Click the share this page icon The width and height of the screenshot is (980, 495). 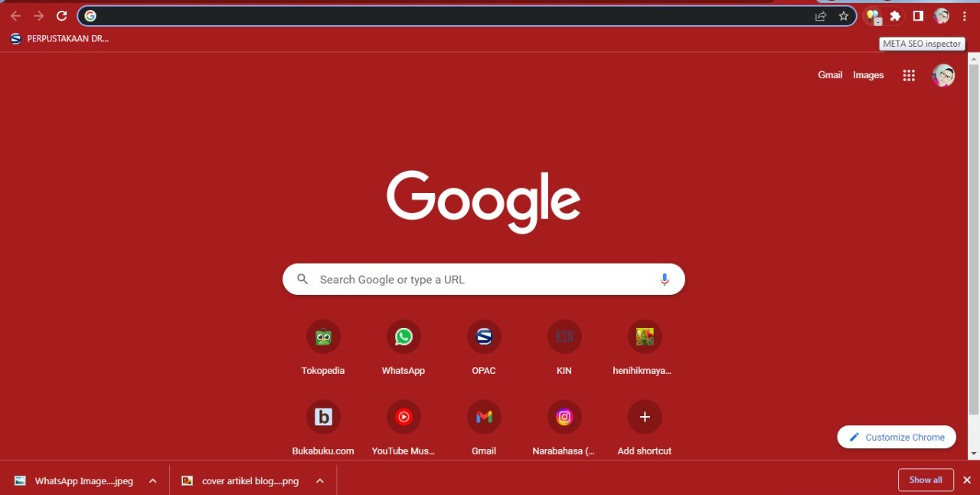pyautogui.click(x=821, y=16)
